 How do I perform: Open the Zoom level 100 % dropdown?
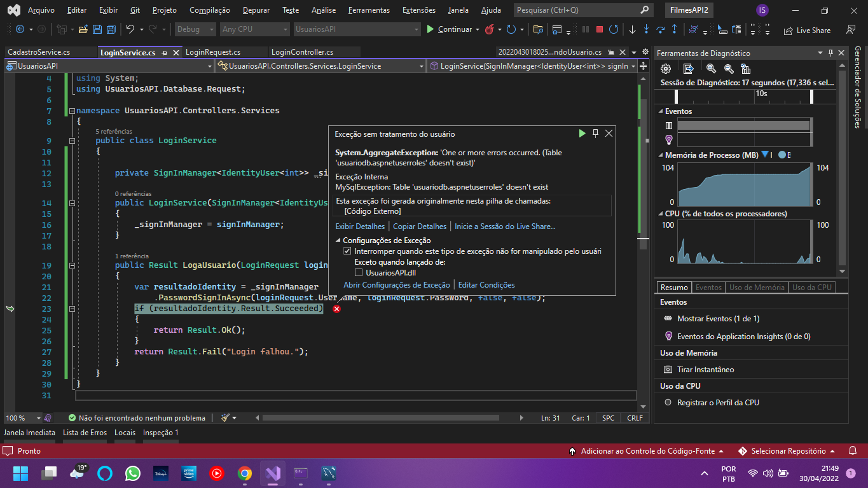coord(38,418)
